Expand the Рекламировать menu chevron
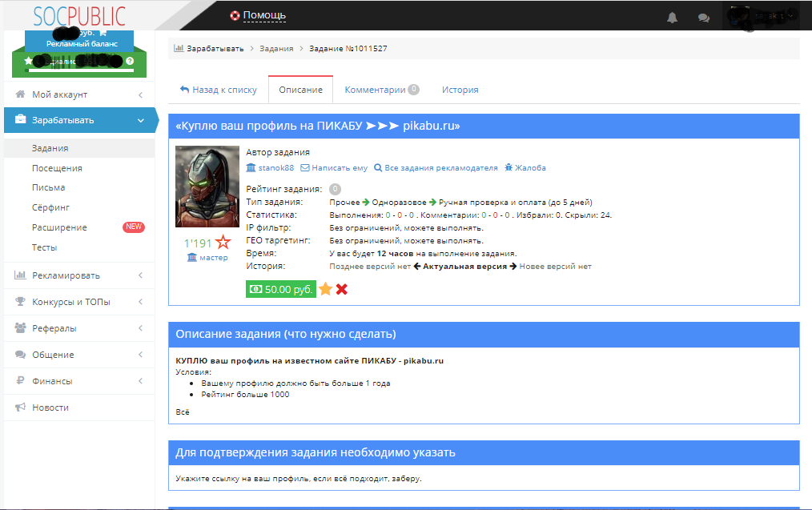The width and height of the screenshot is (812, 510). coord(140,275)
